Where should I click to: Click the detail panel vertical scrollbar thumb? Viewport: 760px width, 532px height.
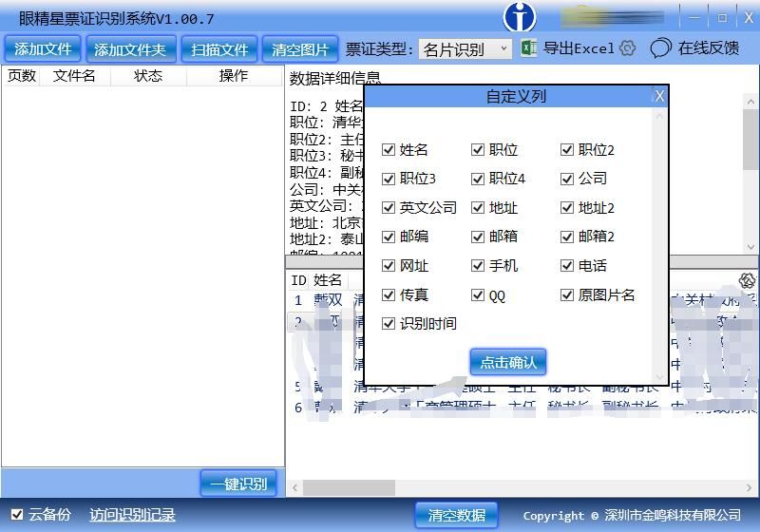tap(750, 140)
